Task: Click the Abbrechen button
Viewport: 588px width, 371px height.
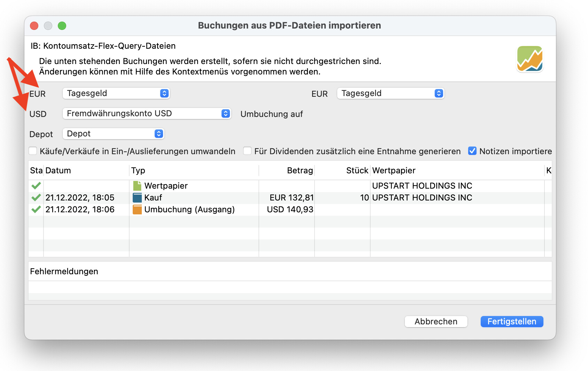Action: (x=436, y=322)
